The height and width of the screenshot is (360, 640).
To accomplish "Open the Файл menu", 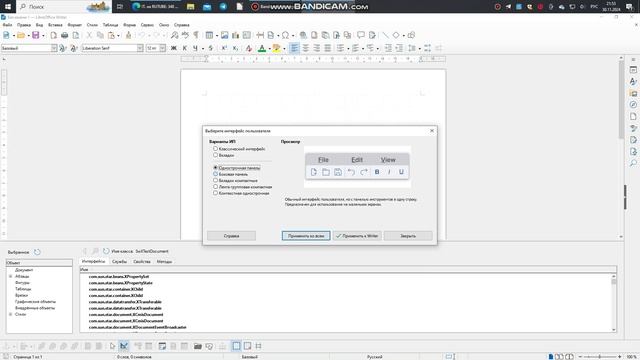I will click(x=7, y=25).
